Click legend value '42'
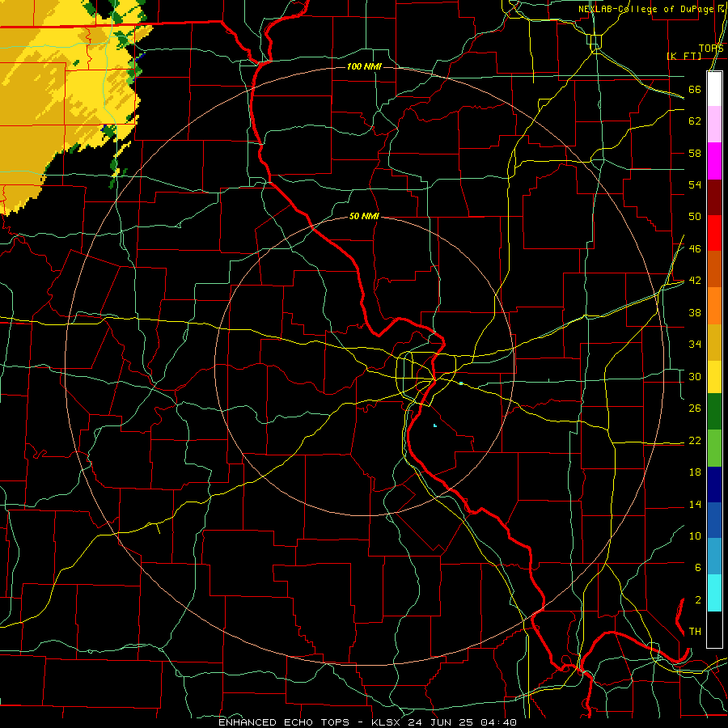The height and width of the screenshot is (728, 728). pyautogui.click(x=695, y=281)
